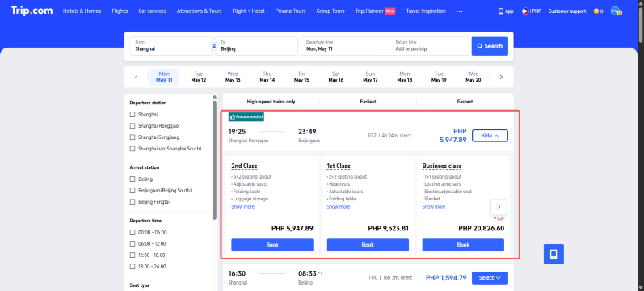This screenshot has width=644, height=291.
Task: Click the From Shanghai field
Action: tap(170, 46)
